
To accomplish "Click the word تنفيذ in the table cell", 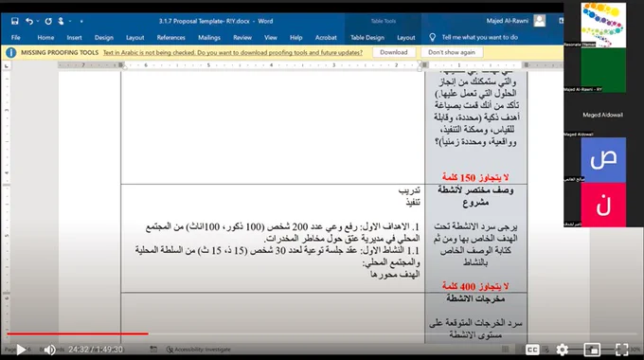I will (413, 202).
